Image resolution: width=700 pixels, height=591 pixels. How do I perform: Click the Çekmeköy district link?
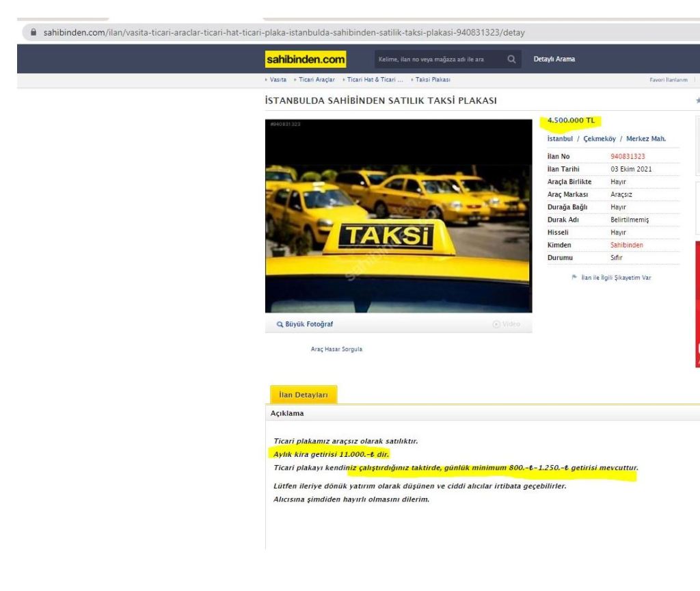(x=597, y=139)
